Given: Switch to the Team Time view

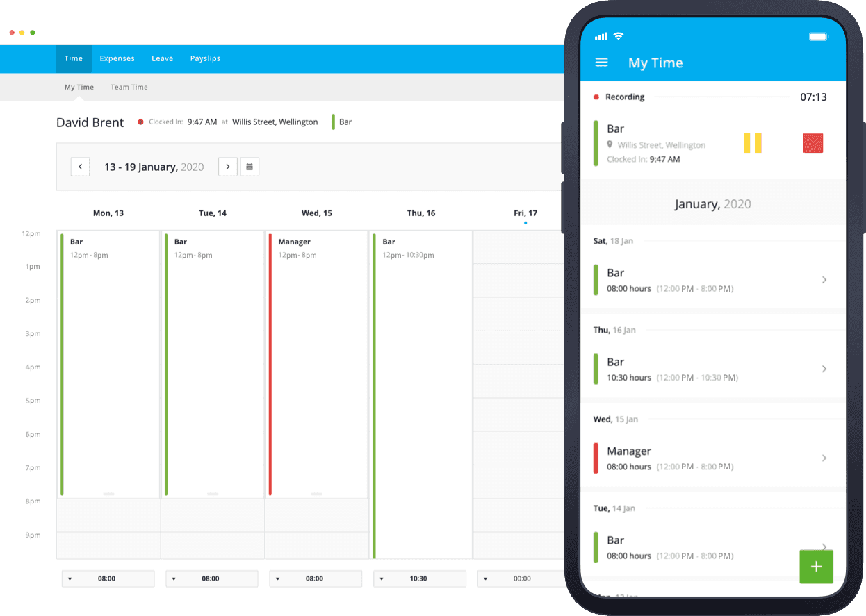Looking at the screenshot, I should [x=129, y=87].
